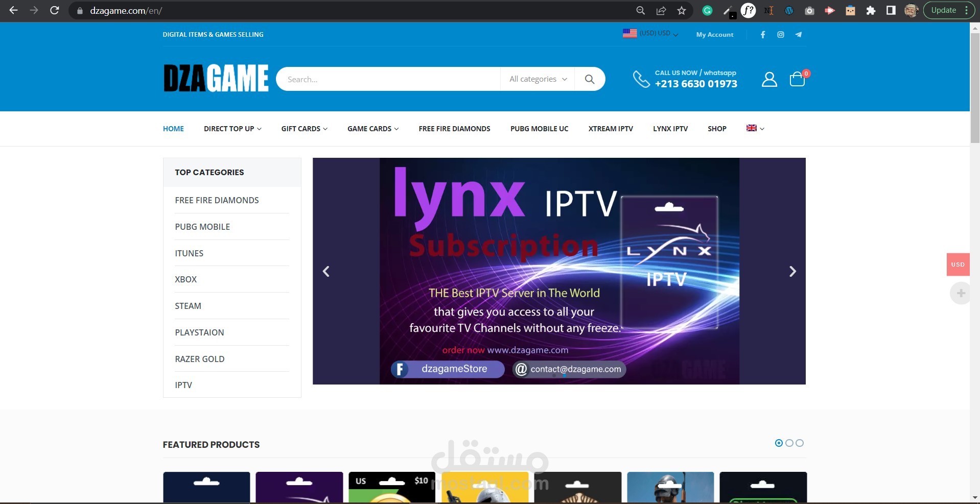Advance to the next banner slide

point(792,271)
